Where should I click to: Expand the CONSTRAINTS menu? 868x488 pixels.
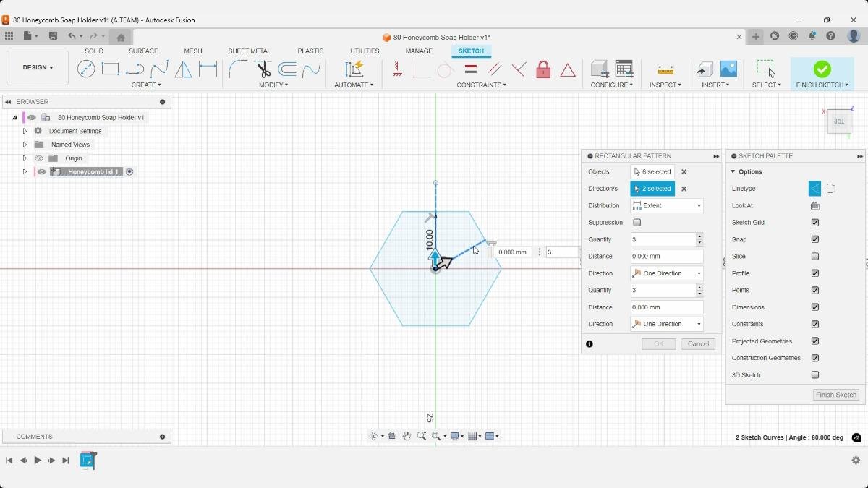point(481,85)
